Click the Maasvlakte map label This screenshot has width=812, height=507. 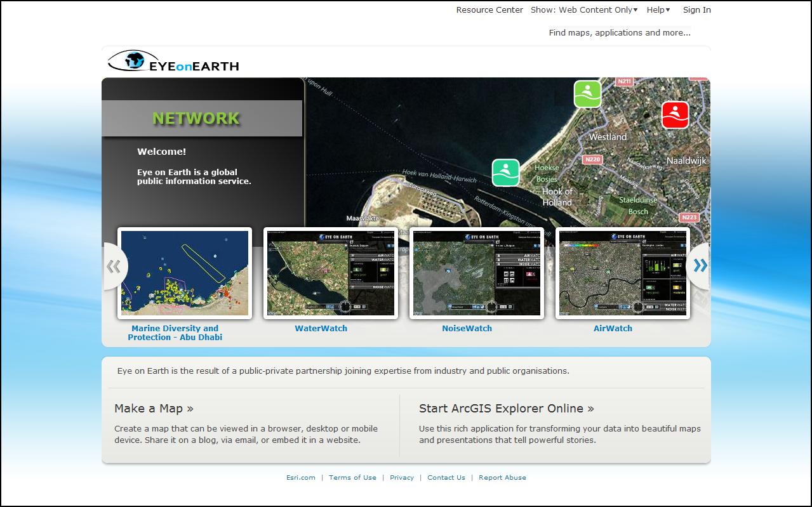coord(363,218)
